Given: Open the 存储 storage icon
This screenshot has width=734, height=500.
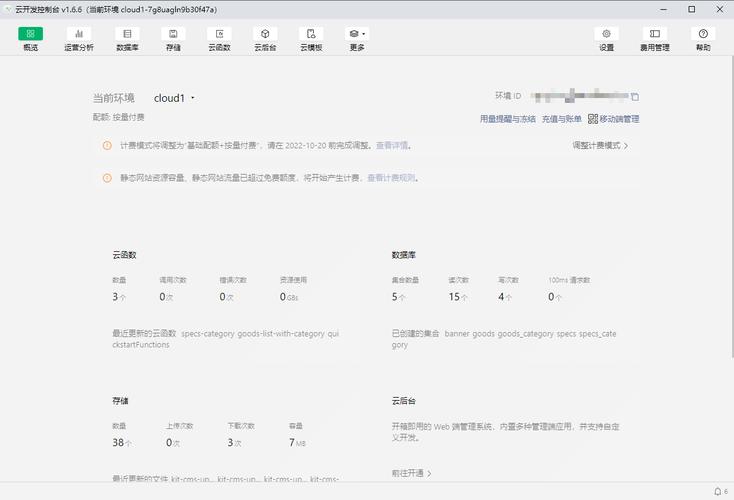Looking at the screenshot, I should click(173, 34).
